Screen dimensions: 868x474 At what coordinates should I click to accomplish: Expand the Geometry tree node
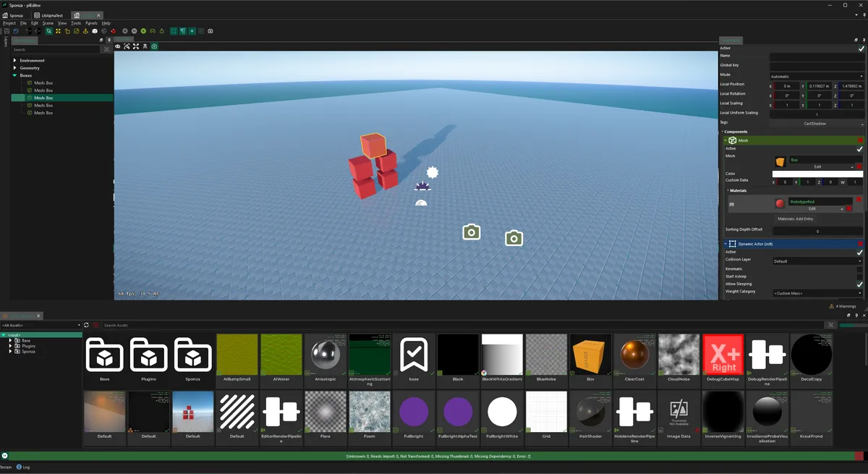click(14, 67)
